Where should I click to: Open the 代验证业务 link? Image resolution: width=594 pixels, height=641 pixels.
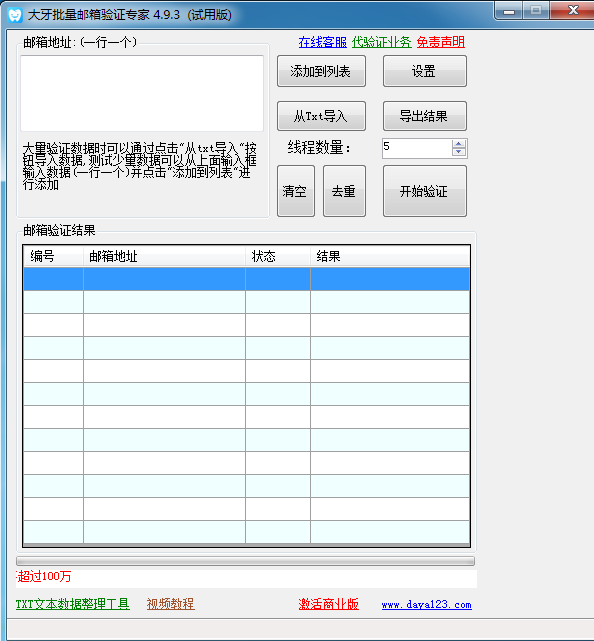click(381, 42)
